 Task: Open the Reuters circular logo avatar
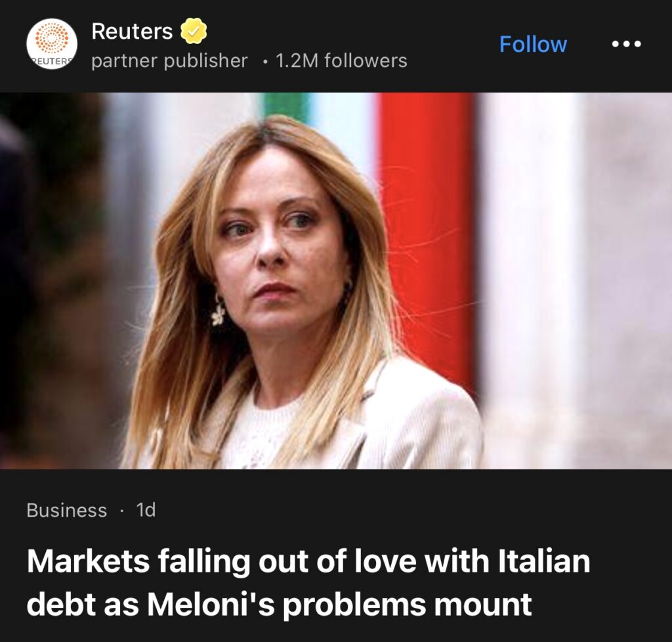pyautogui.click(x=52, y=44)
